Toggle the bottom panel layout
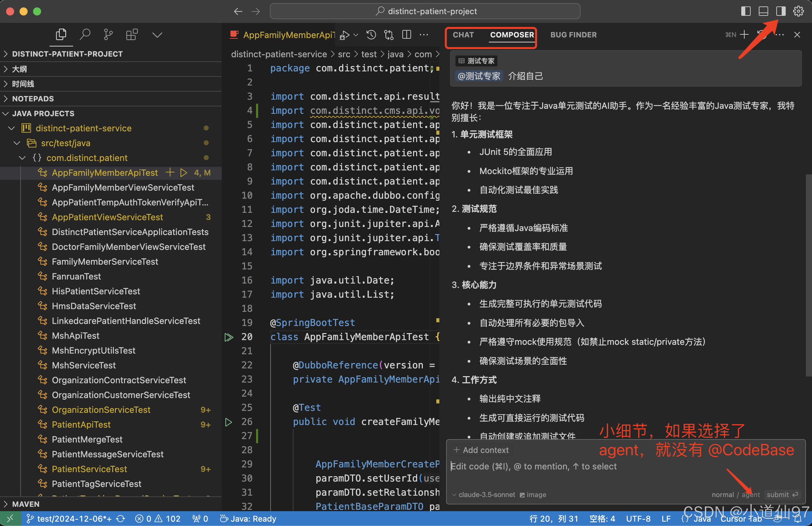The height and width of the screenshot is (526, 812). point(763,11)
